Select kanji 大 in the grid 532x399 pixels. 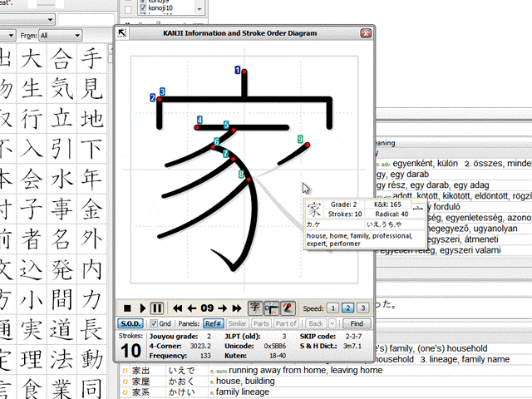(x=32, y=58)
